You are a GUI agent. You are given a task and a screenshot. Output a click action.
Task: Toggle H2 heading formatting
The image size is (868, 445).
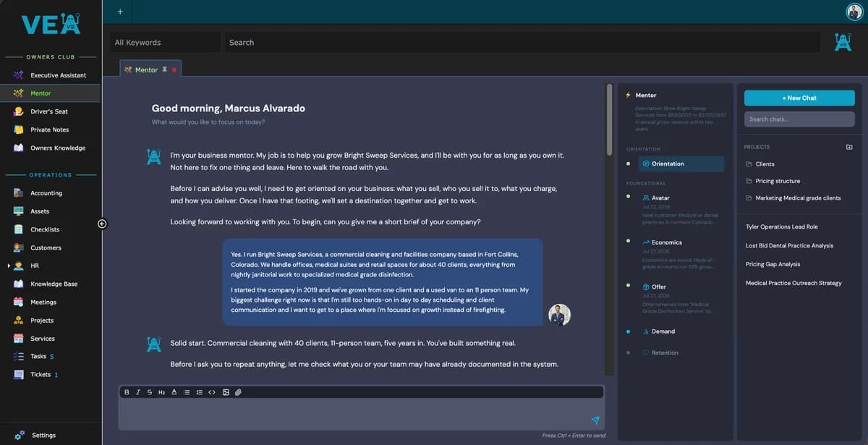(161, 392)
